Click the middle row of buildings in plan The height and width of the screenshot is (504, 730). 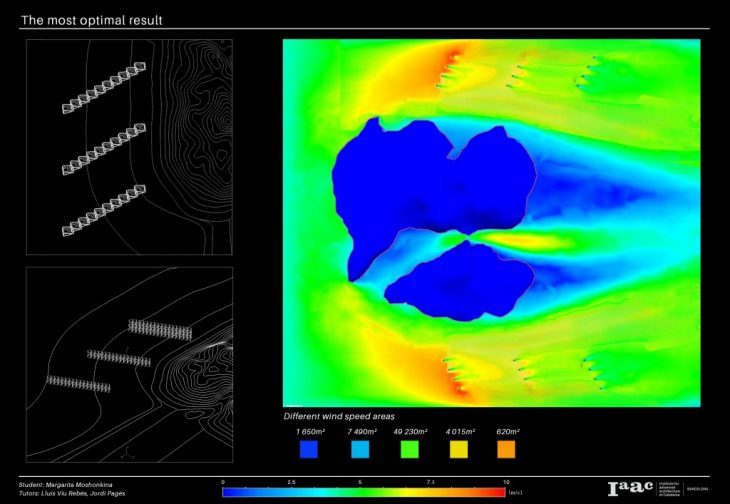point(104,151)
